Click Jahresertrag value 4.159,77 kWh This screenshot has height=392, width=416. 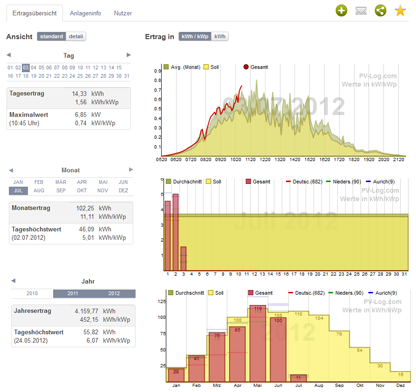click(x=95, y=311)
